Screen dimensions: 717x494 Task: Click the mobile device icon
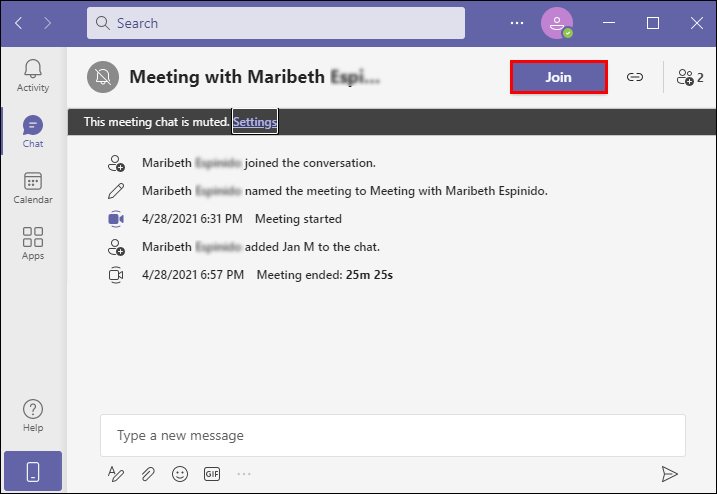33,471
